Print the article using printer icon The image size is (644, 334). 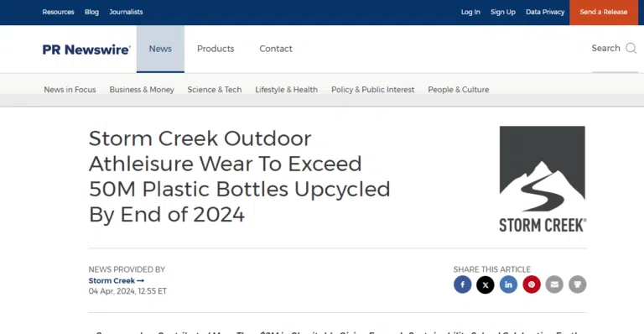[577, 284]
